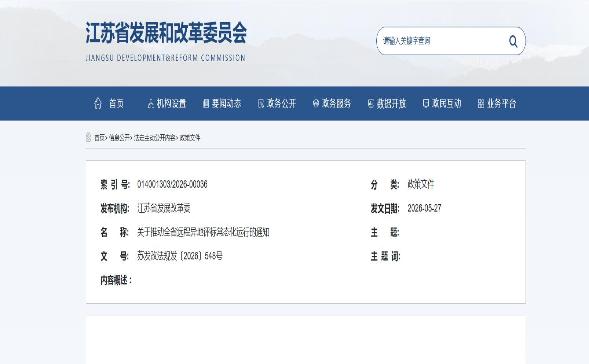
Task: Click the category value 政策文件 beside 分类
Action: tap(421, 184)
